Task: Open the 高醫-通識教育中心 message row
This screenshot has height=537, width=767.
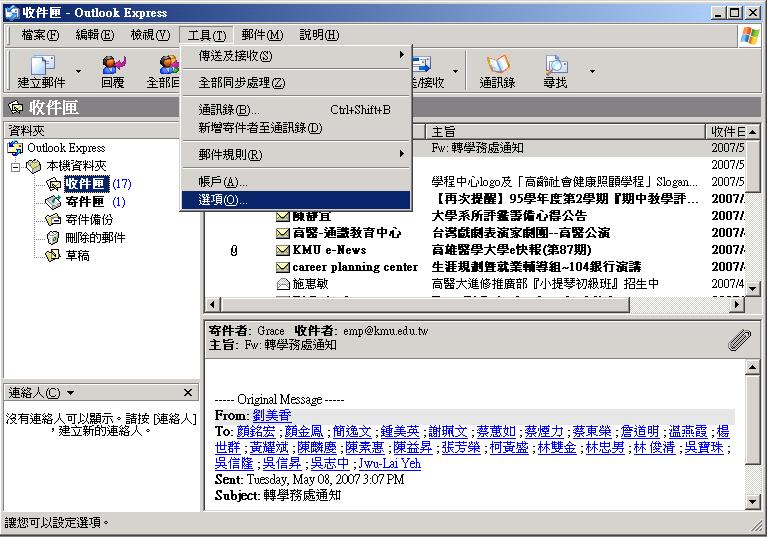Action: coord(474,233)
